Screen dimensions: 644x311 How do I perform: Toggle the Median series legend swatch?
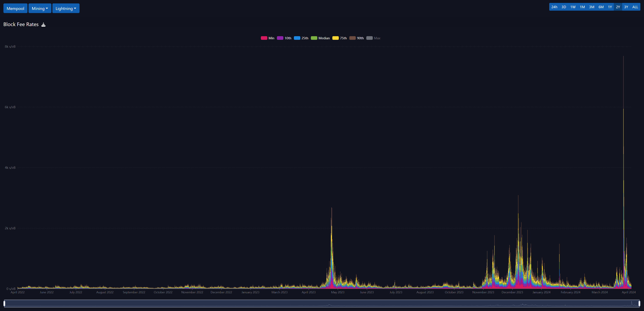314,38
